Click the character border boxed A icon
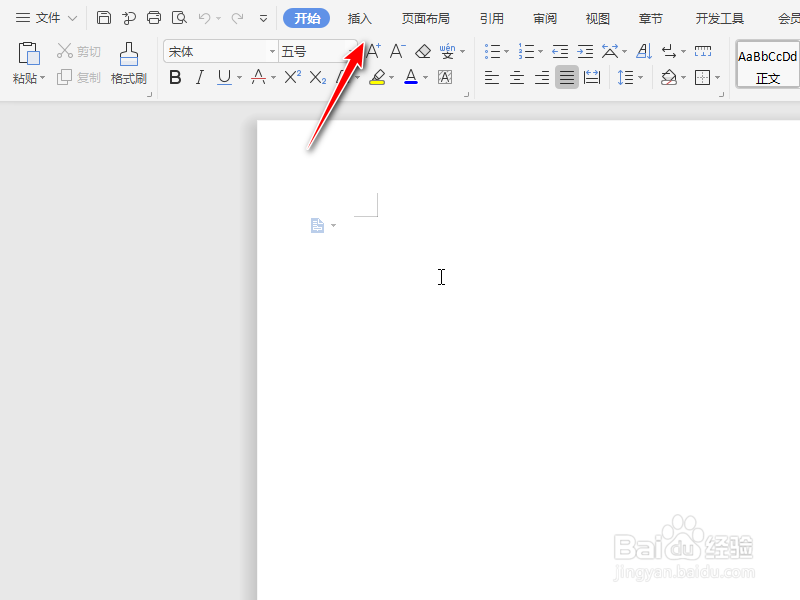 point(445,78)
